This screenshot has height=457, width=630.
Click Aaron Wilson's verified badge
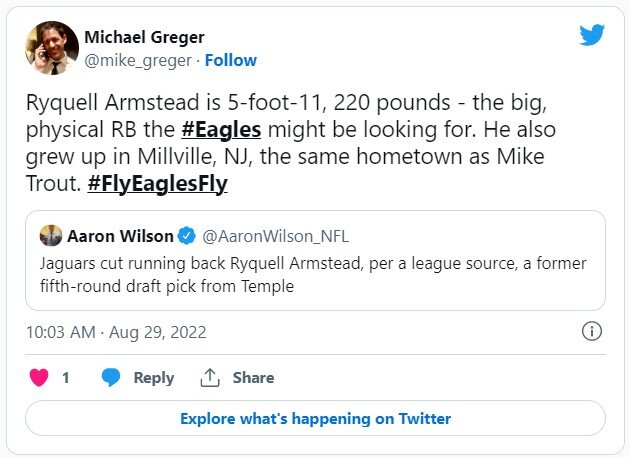tap(186, 237)
